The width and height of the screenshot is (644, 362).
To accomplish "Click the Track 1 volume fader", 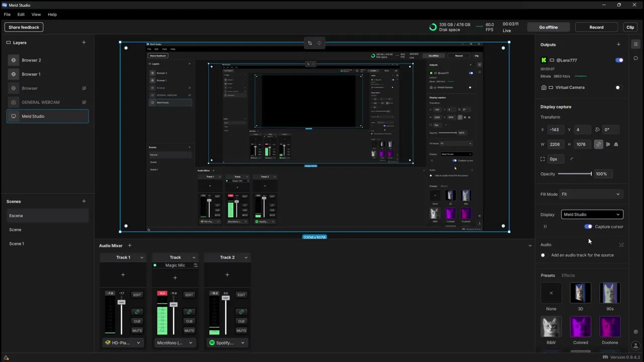I will tap(121, 302).
